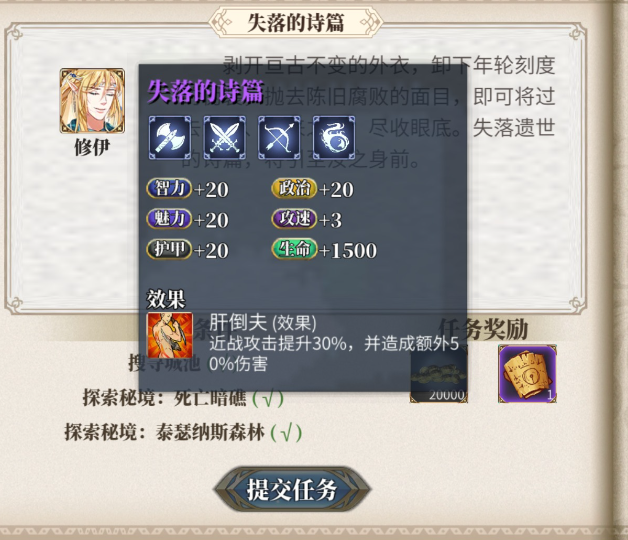Select the crossed swords weapon icon
This screenshot has height=540, width=628.
tap(224, 137)
